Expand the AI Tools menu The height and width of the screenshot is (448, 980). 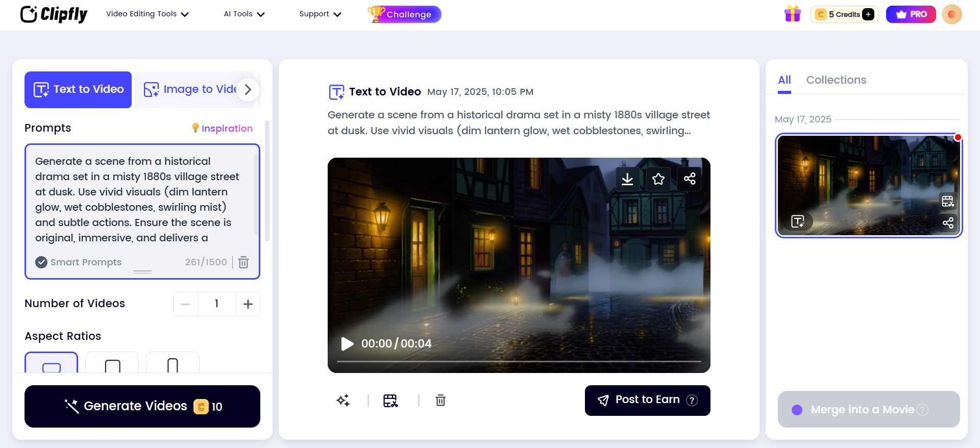point(244,14)
